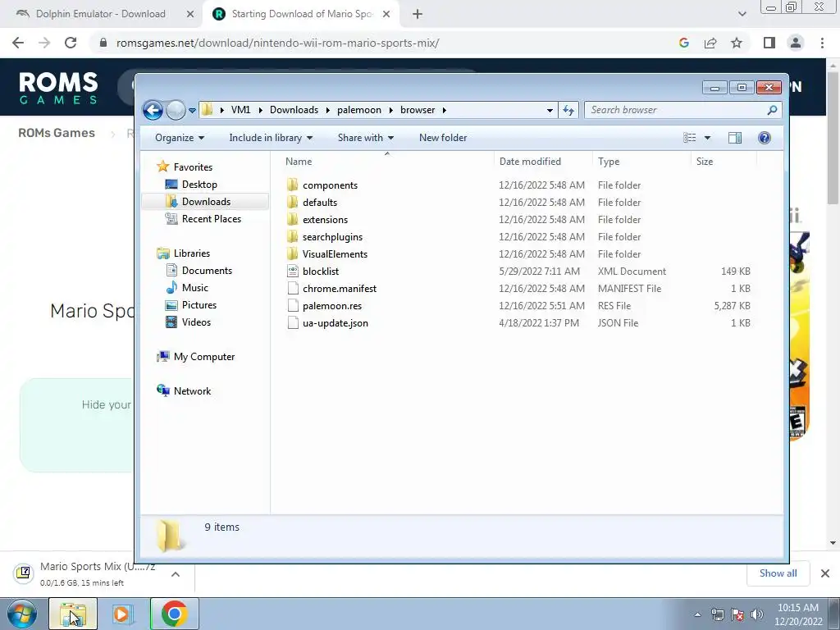Click Show all downloads button

point(778,573)
